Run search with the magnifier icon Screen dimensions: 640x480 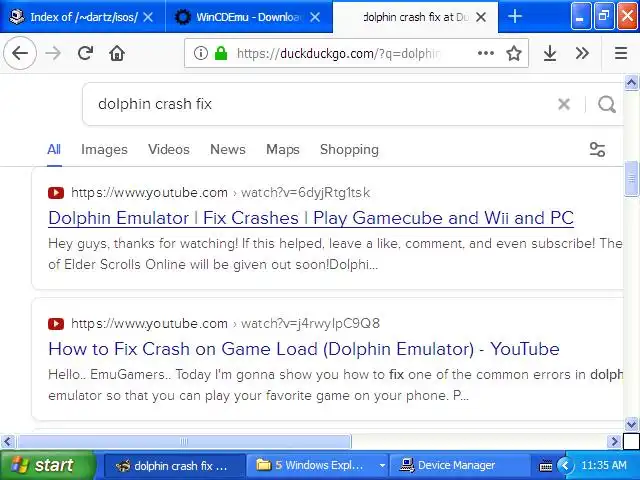click(x=607, y=104)
